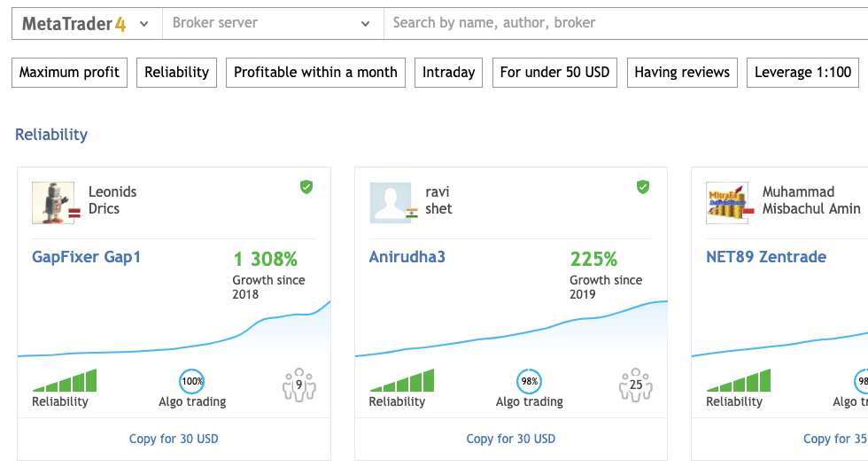
Task: Open the NET89 Zentrade signal
Action: [x=766, y=257]
